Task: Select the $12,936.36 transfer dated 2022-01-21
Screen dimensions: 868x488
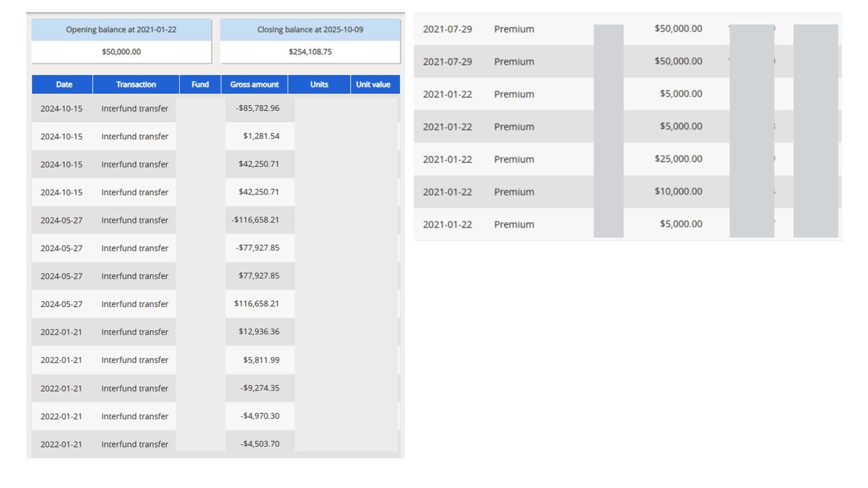Action: [259, 332]
